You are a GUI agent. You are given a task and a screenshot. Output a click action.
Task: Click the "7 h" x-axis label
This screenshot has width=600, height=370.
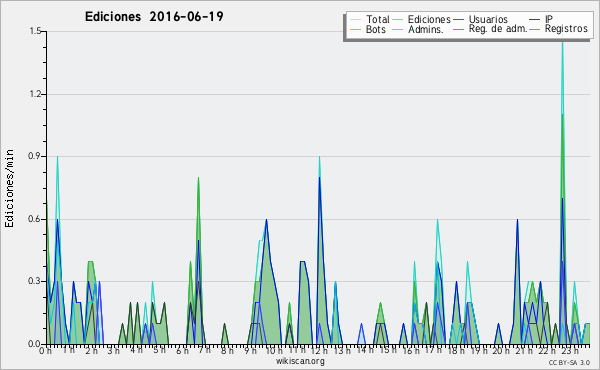(205, 350)
